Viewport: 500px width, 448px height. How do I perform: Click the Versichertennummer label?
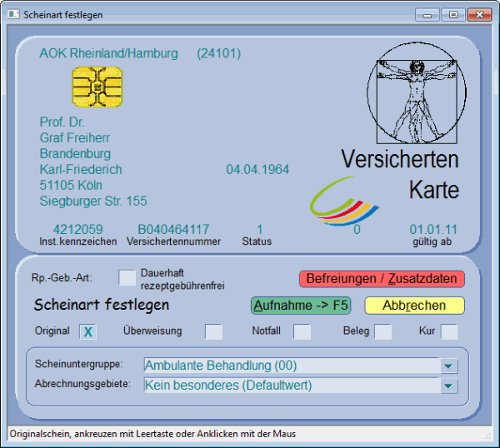click(173, 241)
